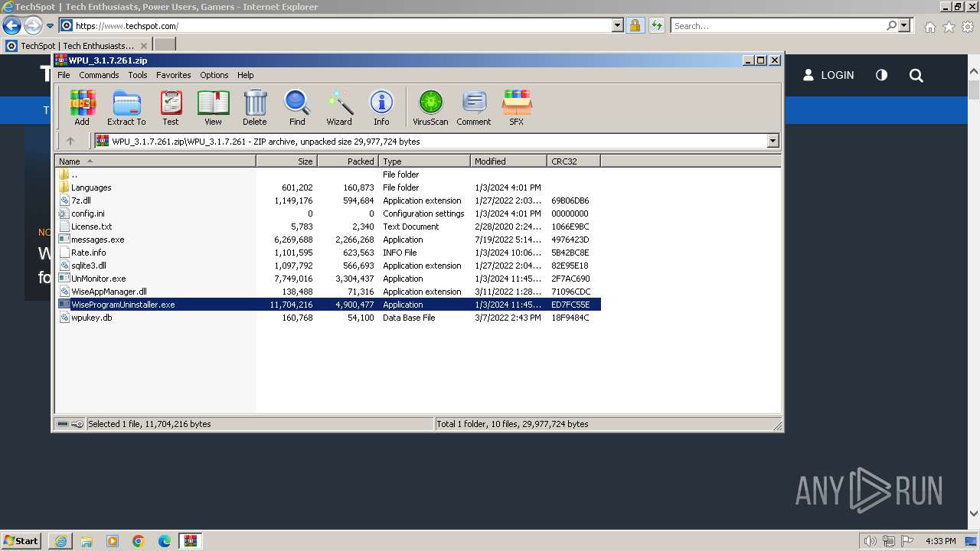Sort files by Name column
The width and height of the screenshot is (980, 551).
pos(155,161)
